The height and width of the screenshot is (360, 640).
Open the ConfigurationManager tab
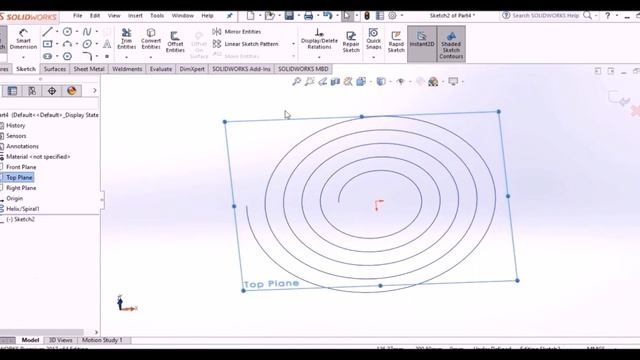tap(32, 91)
